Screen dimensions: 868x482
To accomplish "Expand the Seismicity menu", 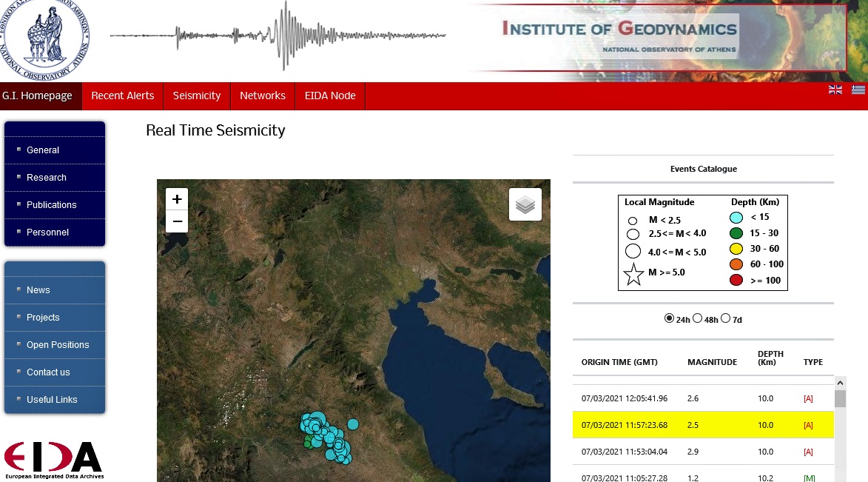I will point(197,96).
